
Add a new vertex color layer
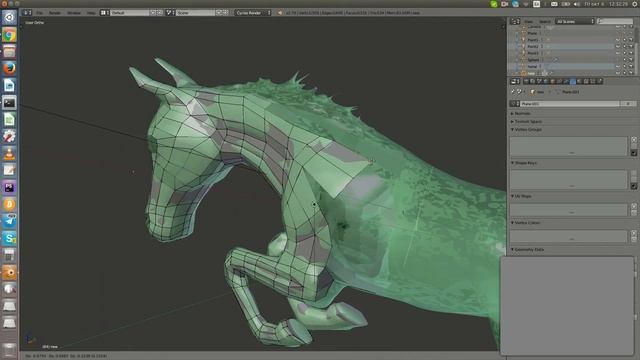tap(634, 233)
